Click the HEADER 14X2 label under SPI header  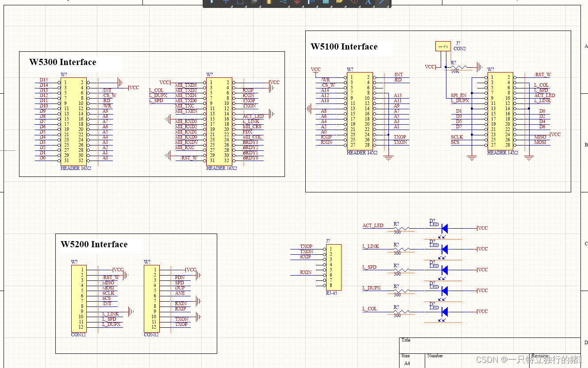(x=502, y=153)
